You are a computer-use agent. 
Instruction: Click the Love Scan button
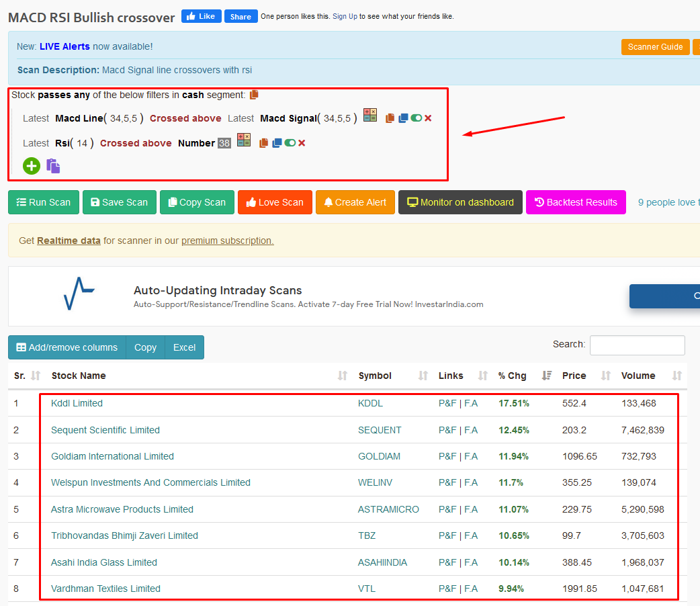point(275,202)
